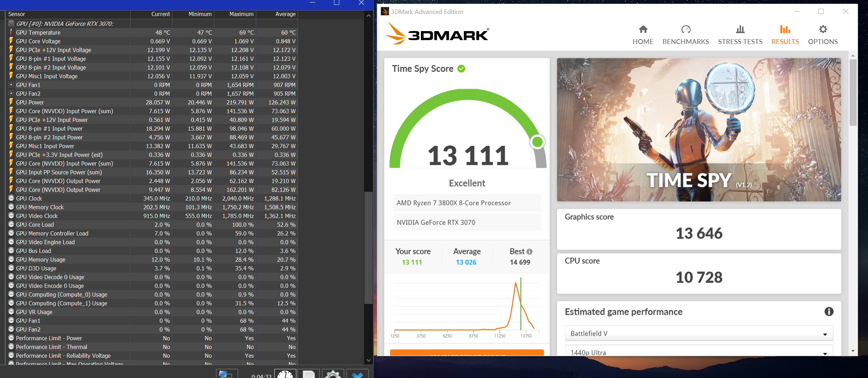The width and height of the screenshot is (868, 378).
Task: Select the Performance Limit - Reliability Voltage row
Action: pos(151,356)
